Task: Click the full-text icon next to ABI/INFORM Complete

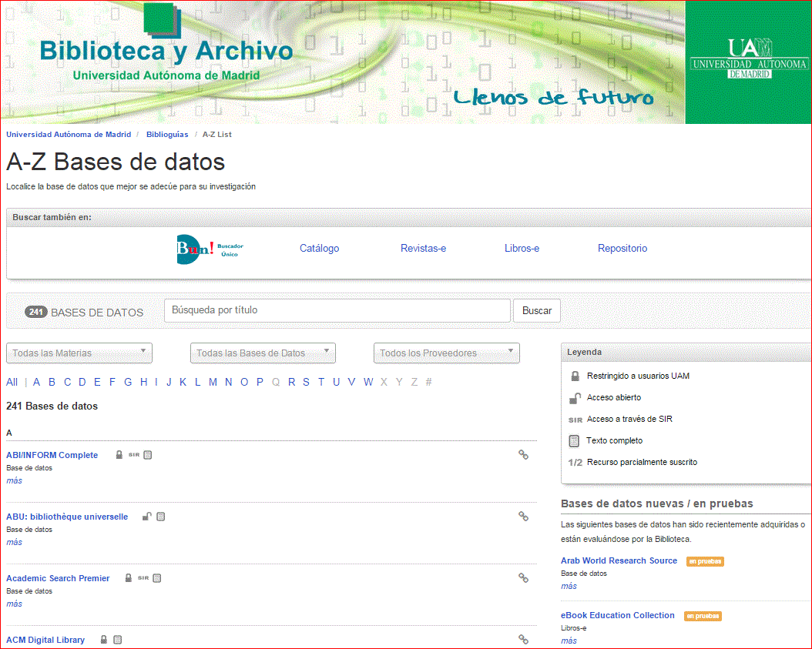Action: point(148,455)
